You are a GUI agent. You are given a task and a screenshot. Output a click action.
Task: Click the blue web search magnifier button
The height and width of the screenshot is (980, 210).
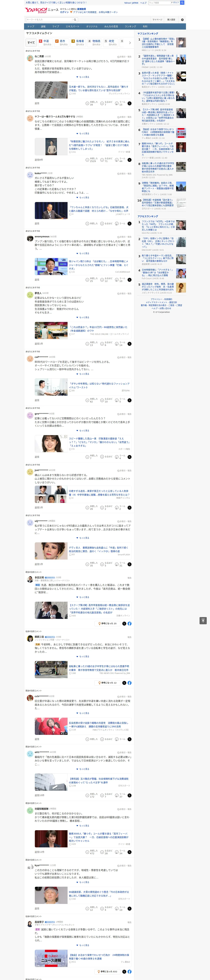tap(182, 3)
